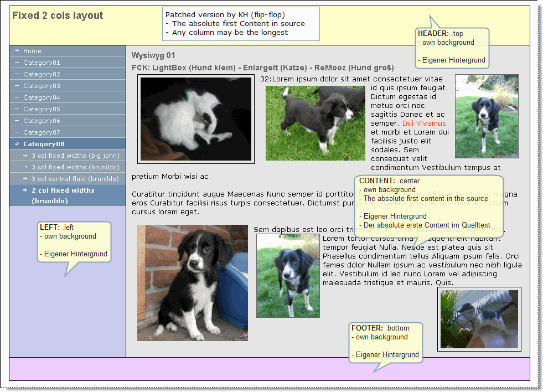Image resolution: width=543 pixels, height=392 pixels.
Task: Open the Home menu item
Action: 68,51
